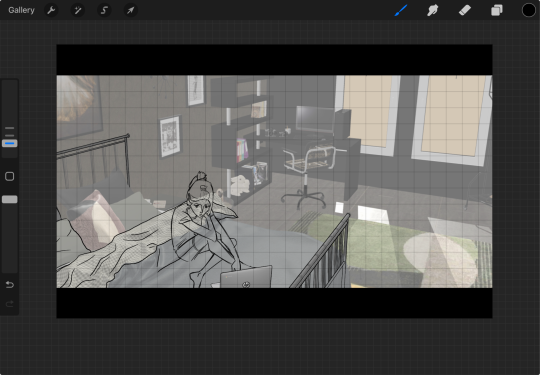Click the framed poster on the wall

tap(170, 136)
